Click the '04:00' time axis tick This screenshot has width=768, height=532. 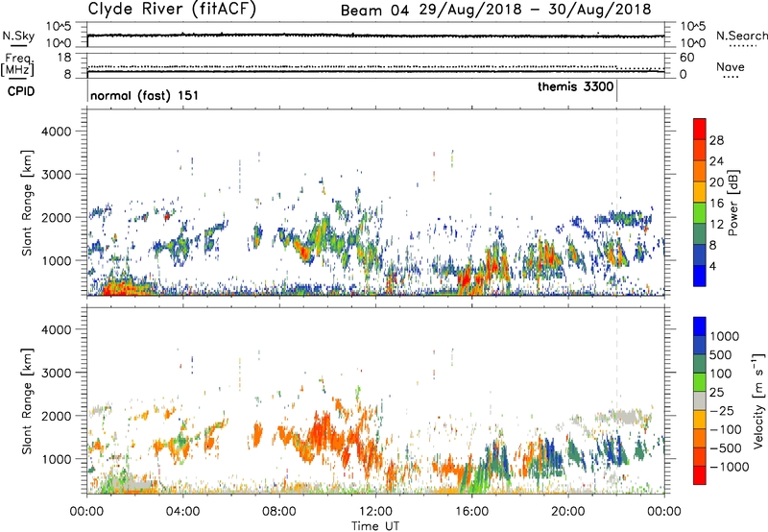coord(182,511)
